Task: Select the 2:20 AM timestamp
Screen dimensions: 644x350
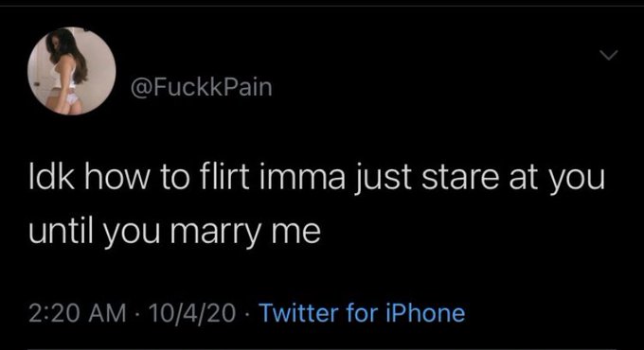Action: point(78,313)
